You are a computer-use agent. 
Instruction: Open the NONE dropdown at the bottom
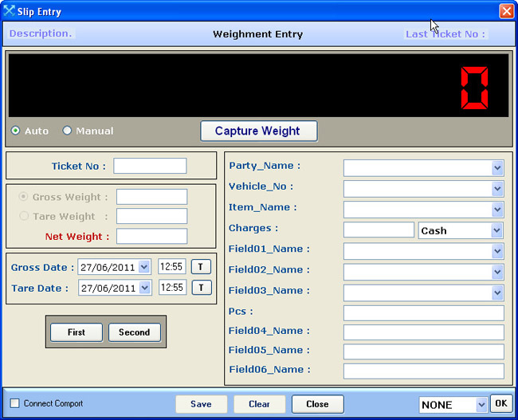coord(481,405)
